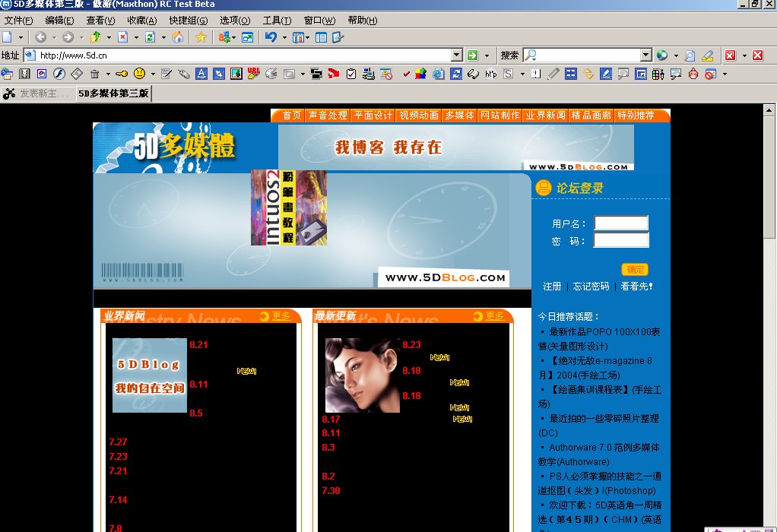Click the 注册 link
This screenshot has height=532, width=777.
click(x=552, y=287)
